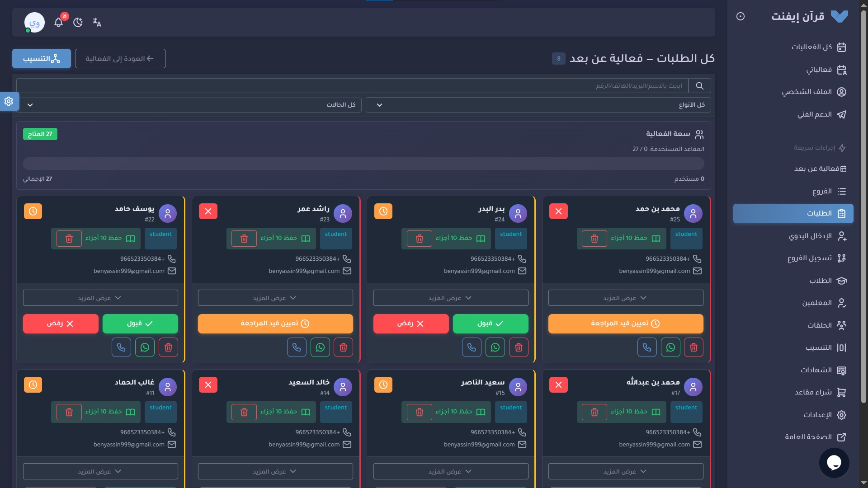Delete راشد عمر request with trash icon
This screenshot has width=868, height=488.
(x=343, y=347)
